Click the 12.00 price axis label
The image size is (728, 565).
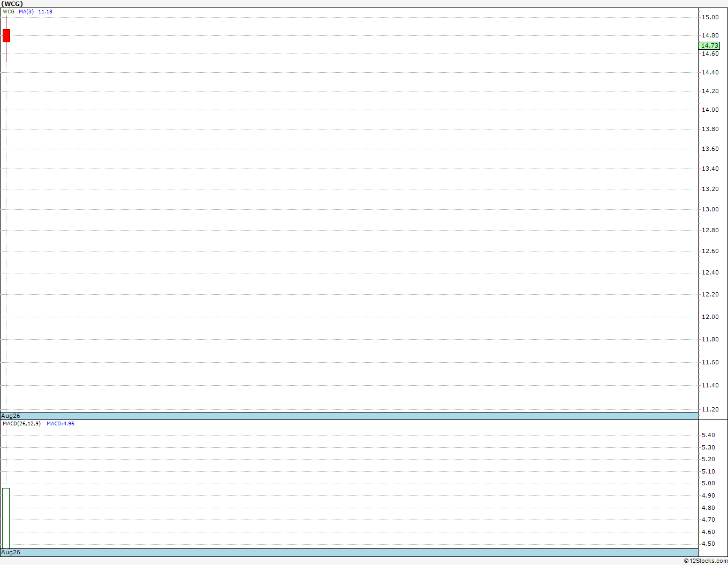(x=710, y=317)
